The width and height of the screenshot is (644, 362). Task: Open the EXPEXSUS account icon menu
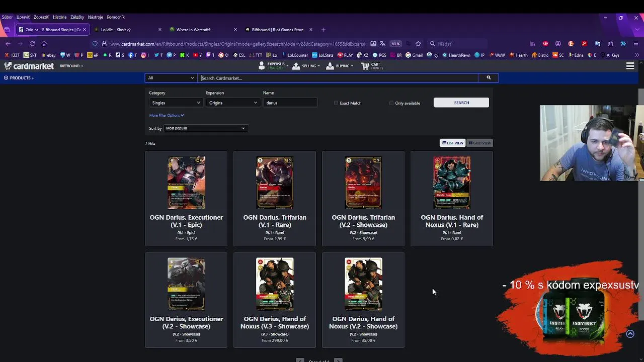tap(262, 66)
